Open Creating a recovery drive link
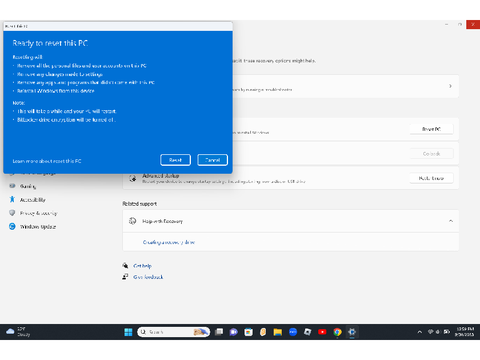 click(x=169, y=242)
